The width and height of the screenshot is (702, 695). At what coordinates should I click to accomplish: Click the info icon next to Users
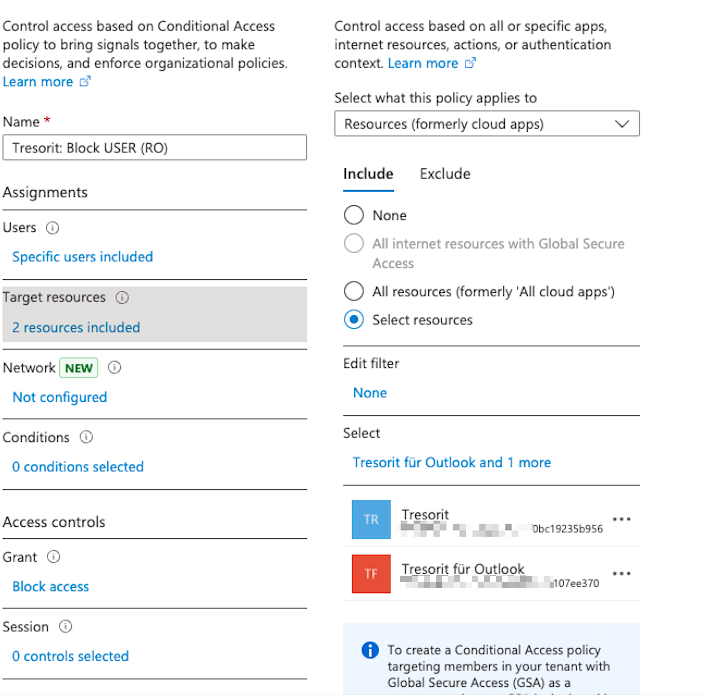(x=53, y=228)
